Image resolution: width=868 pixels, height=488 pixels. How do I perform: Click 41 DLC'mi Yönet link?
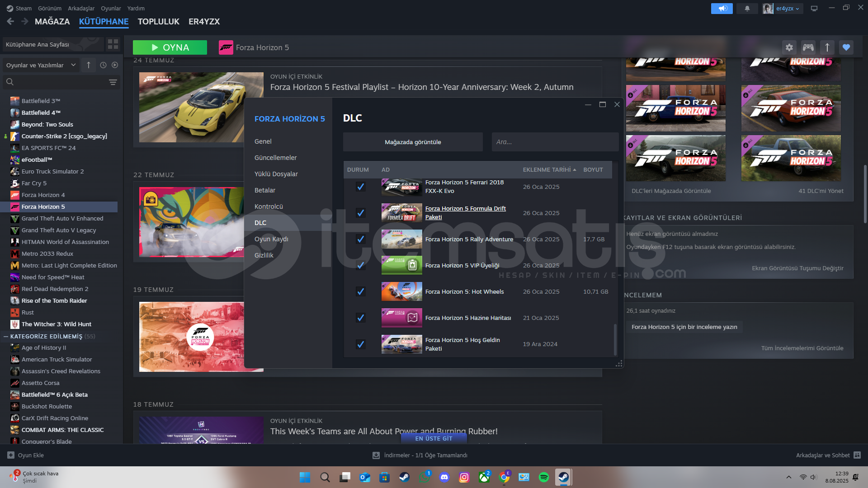(x=821, y=191)
